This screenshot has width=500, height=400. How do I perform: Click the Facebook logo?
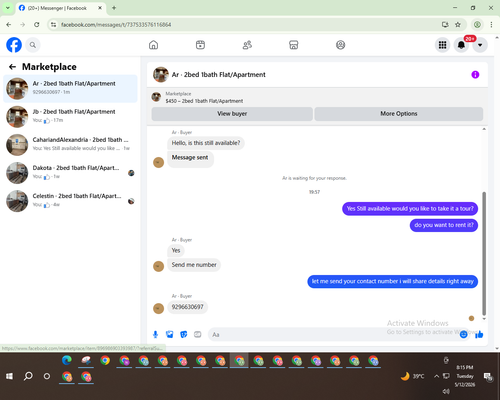(x=14, y=45)
